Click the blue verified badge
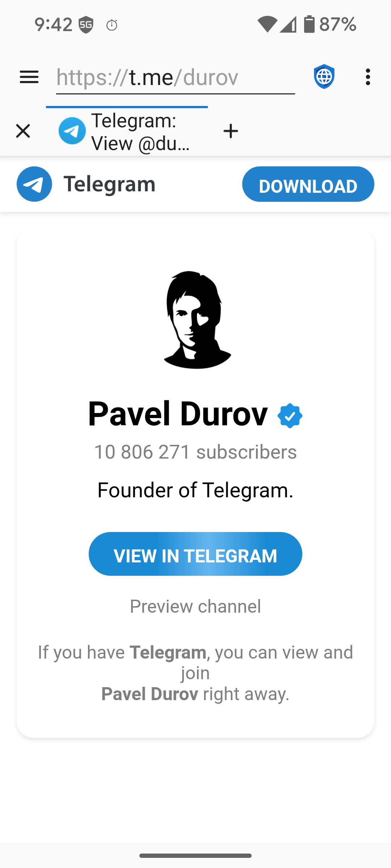This screenshot has width=391, height=868. pyautogui.click(x=290, y=416)
